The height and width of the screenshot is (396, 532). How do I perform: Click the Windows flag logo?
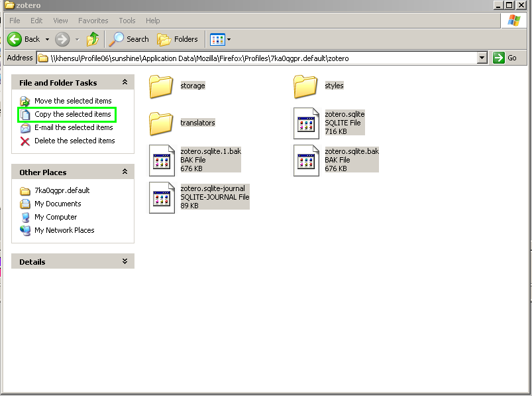513,21
